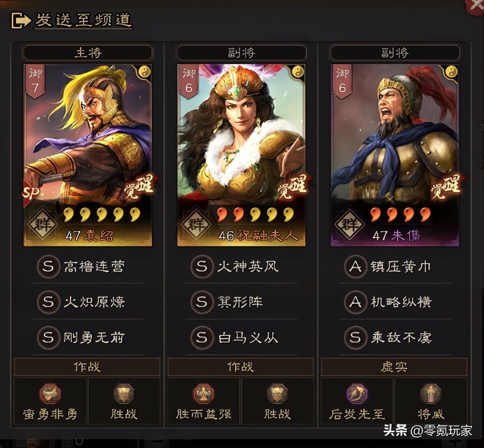
Task: Select the 将威 tactic icon
Action: 431,394
